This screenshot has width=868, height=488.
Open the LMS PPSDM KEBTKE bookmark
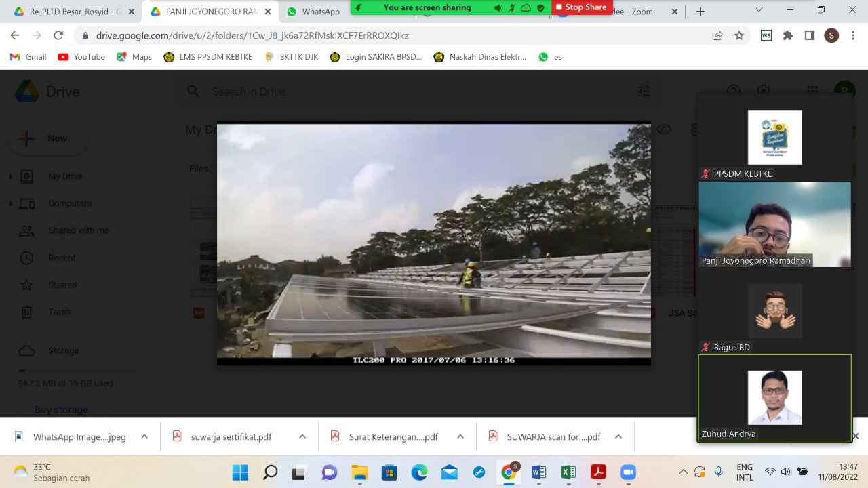pos(208,57)
